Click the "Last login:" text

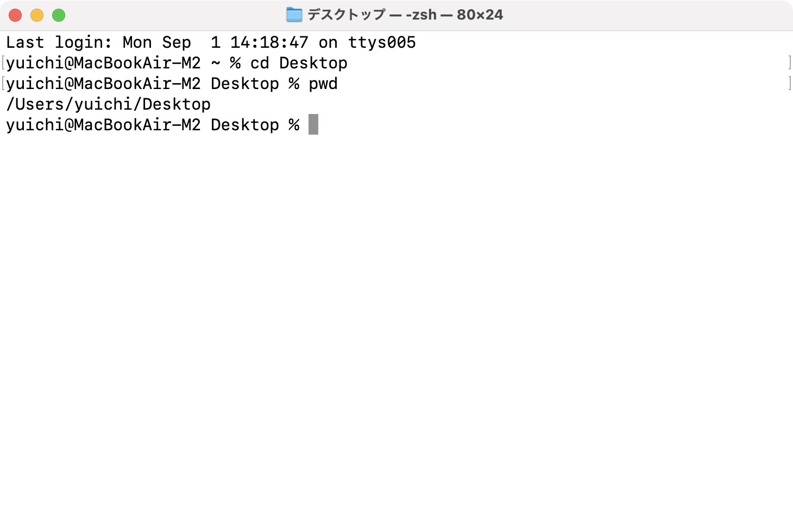(59, 42)
